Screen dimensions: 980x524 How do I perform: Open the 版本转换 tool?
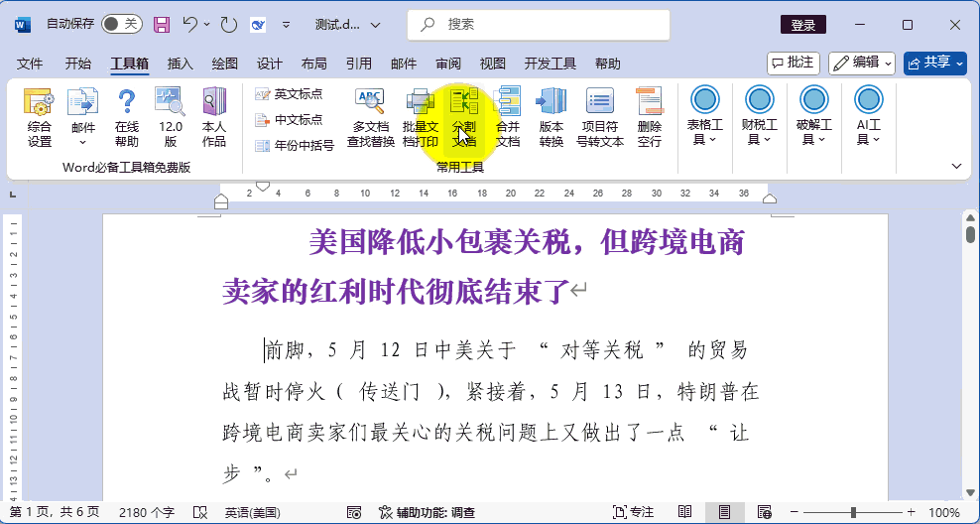point(551,117)
